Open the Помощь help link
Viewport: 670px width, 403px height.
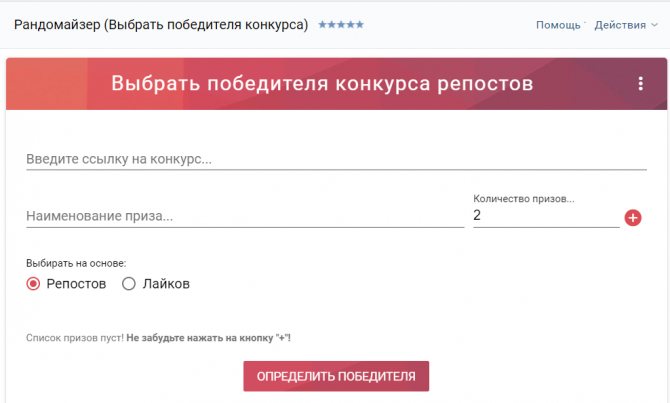pos(558,25)
